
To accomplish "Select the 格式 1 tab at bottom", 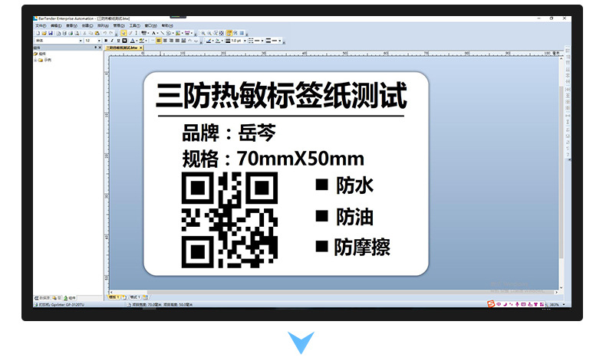I will pos(135,297).
